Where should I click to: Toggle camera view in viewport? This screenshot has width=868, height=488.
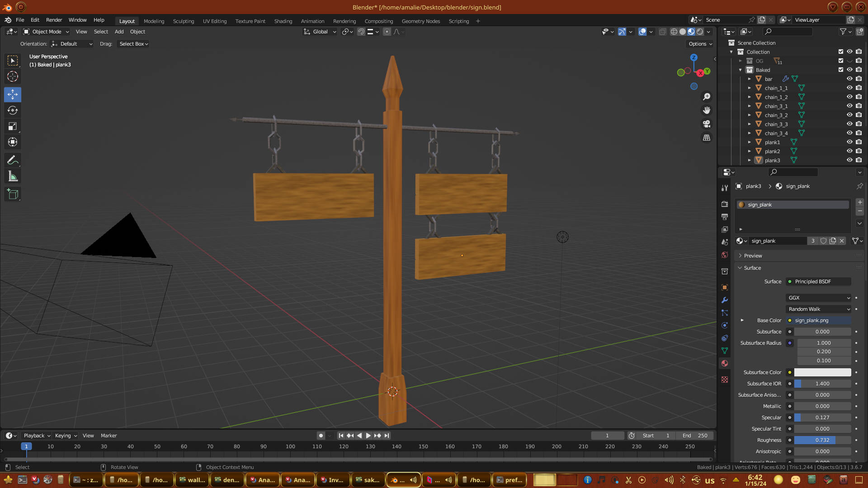click(x=707, y=124)
